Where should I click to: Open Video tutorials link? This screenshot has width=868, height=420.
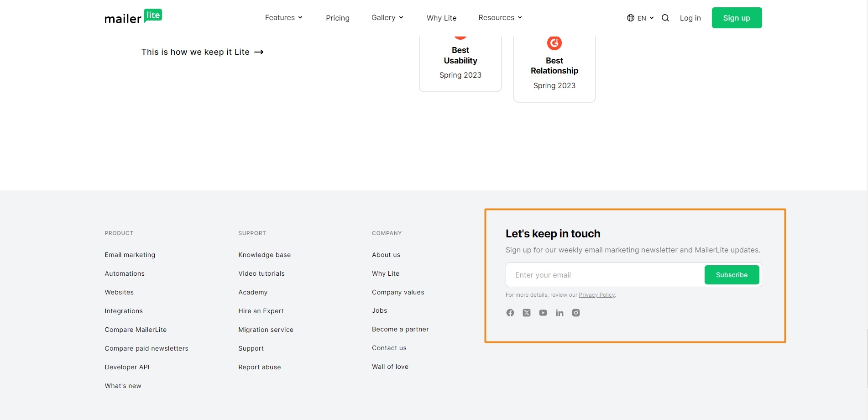[x=261, y=273]
